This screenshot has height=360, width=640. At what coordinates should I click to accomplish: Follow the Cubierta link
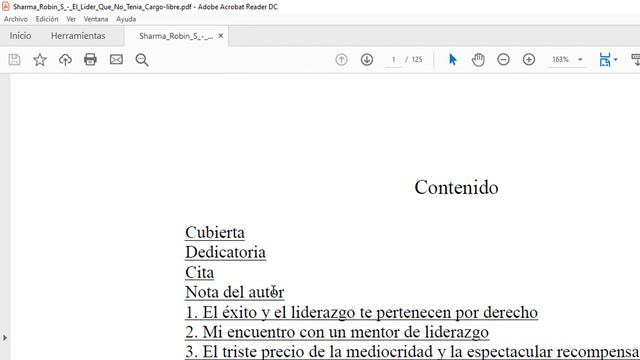click(x=215, y=232)
